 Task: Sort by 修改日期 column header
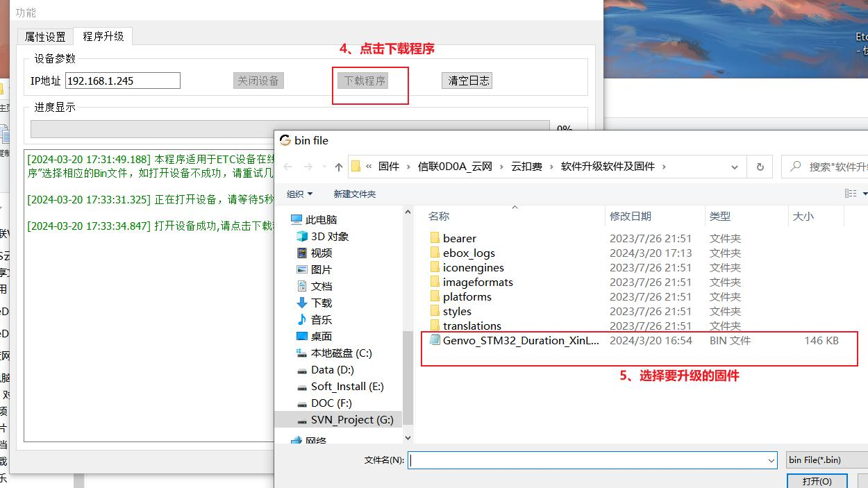[x=631, y=217]
